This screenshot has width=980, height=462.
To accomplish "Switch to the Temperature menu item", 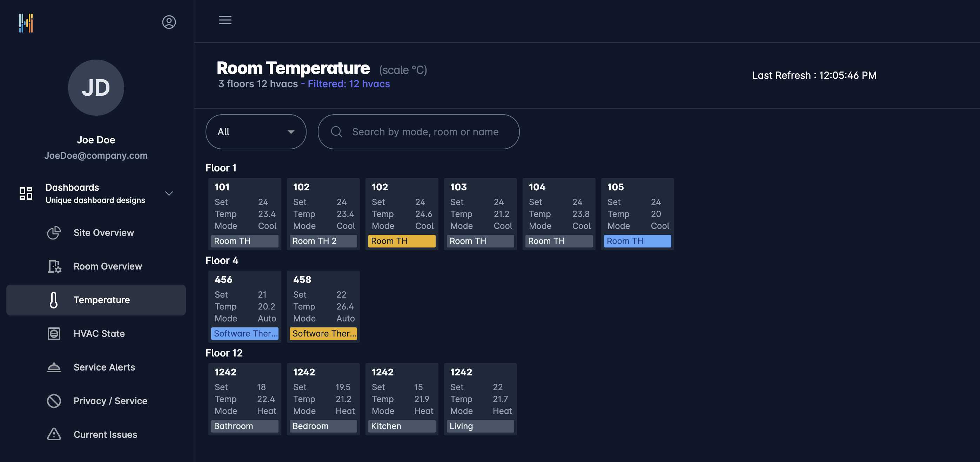I will coord(102,300).
